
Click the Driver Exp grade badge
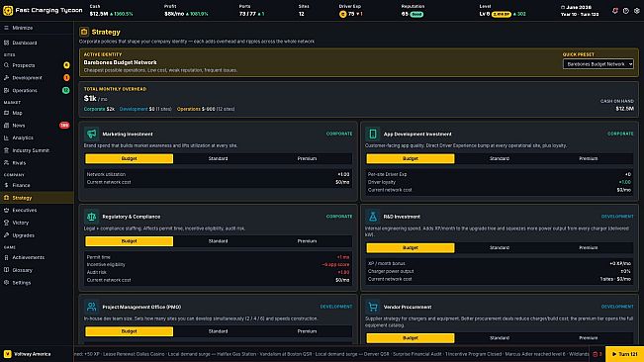point(342,14)
